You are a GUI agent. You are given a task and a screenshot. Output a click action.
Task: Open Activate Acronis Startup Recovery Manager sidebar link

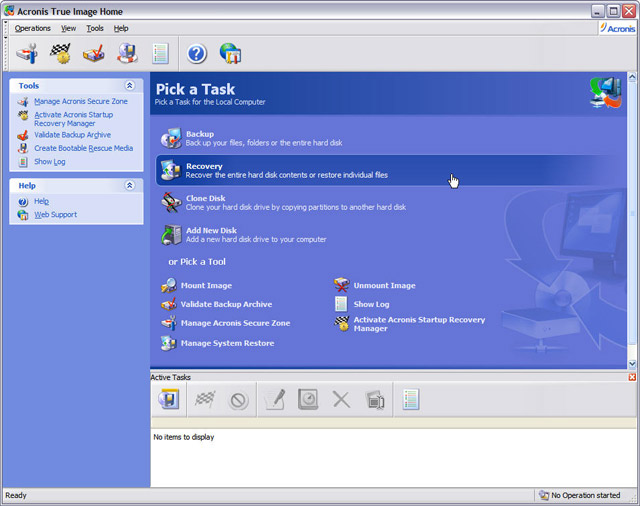point(73,119)
